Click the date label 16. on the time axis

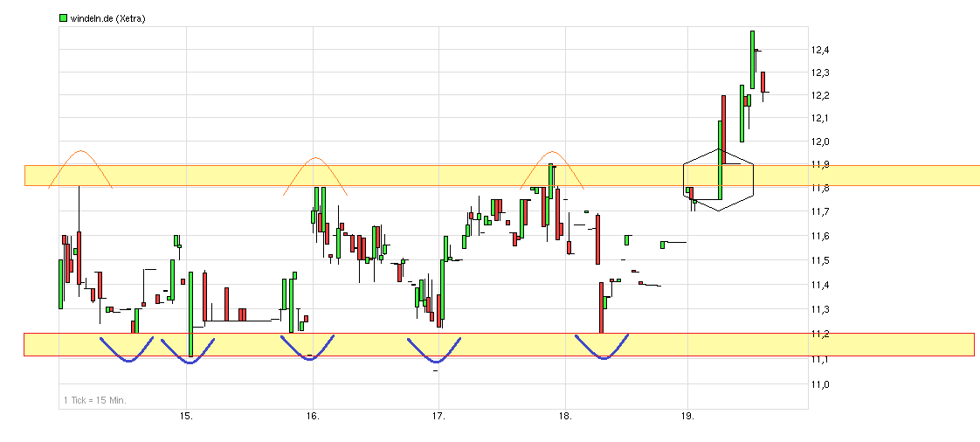pyautogui.click(x=313, y=416)
